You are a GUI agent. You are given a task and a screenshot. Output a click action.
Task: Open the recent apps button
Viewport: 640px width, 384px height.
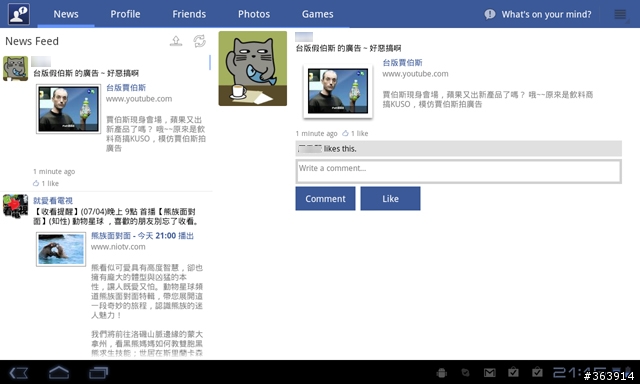(98, 373)
